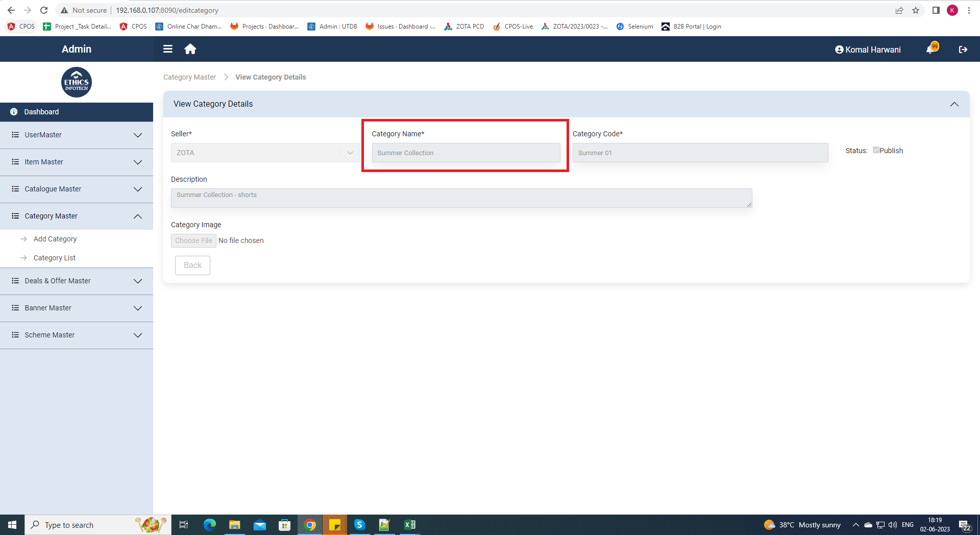Screen dimensions: 980x535
Task: Click Category Master breadcrumb link
Action: 189,77
